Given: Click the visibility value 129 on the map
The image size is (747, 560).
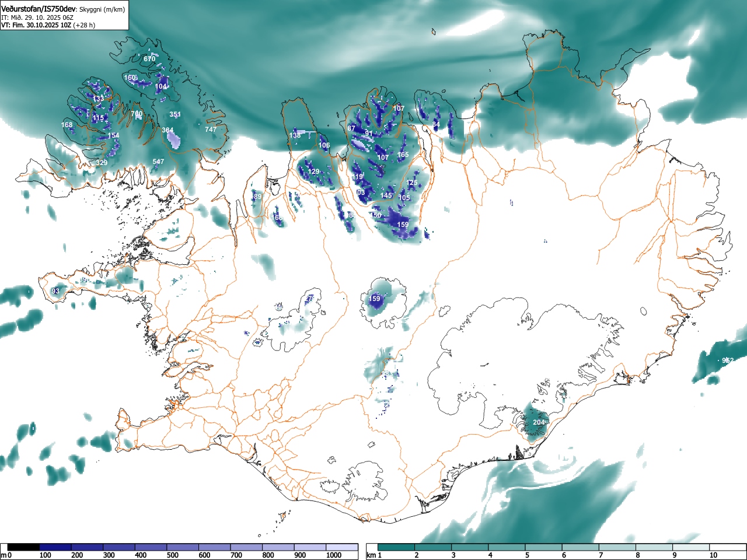Looking at the screenshot, I should point(314,171).
